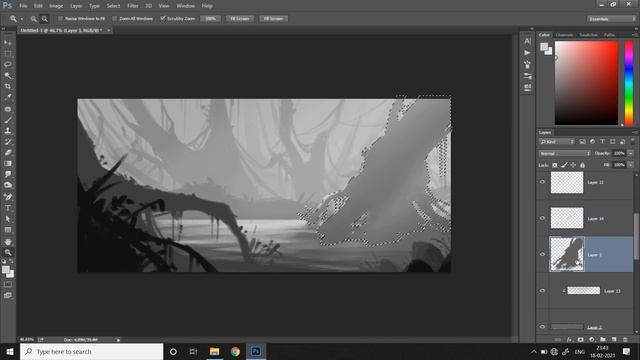Open the Fill slider arrow
The height and width of the screenshot is (360, 640).
pos(631,165)
